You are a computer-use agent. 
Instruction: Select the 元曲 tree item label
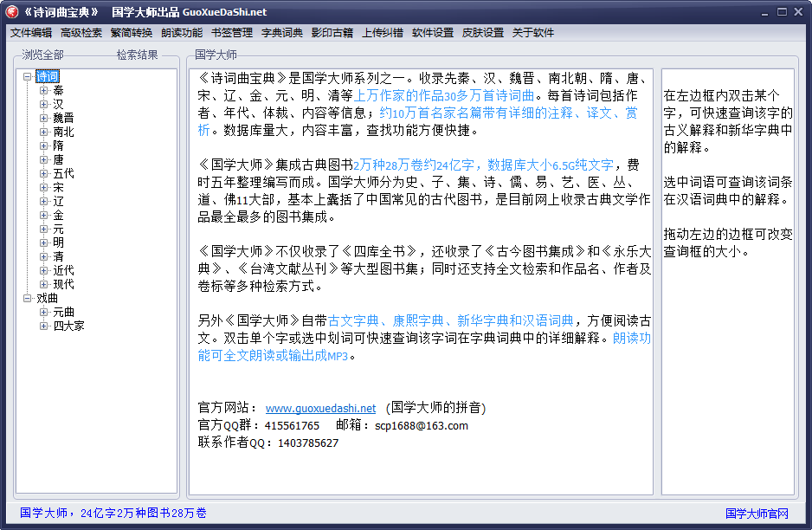click(64, 312)
